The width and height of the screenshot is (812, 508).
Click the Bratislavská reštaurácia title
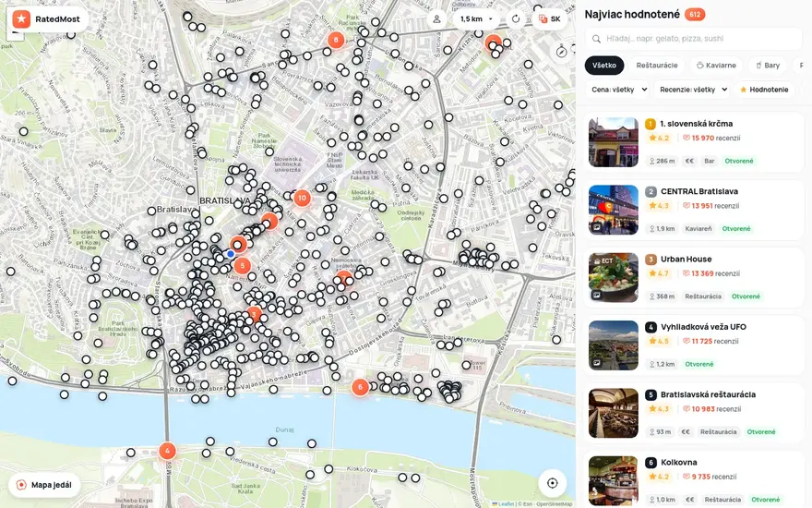pyautogui.click(x=708, y=395)
